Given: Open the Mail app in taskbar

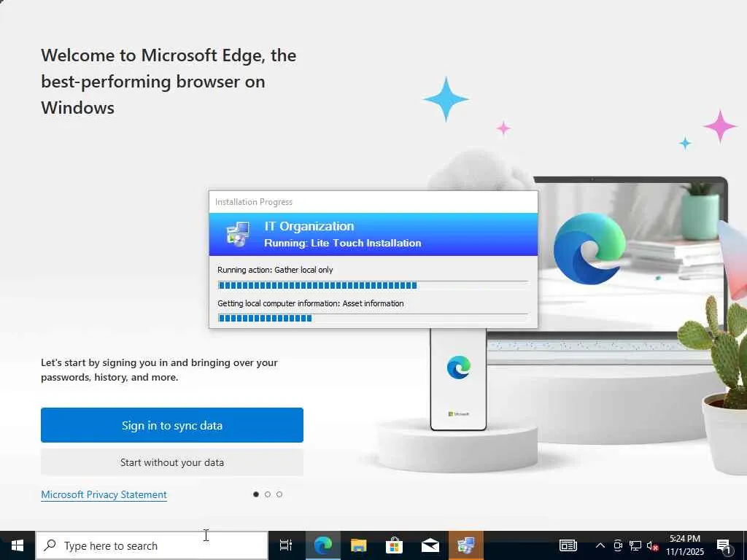Looking at the screenshot, I should click(x=430, y=545).
